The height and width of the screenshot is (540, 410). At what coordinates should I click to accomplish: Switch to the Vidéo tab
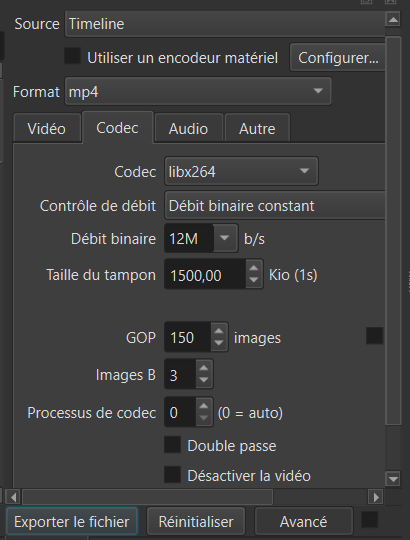[x=47, y=129]
